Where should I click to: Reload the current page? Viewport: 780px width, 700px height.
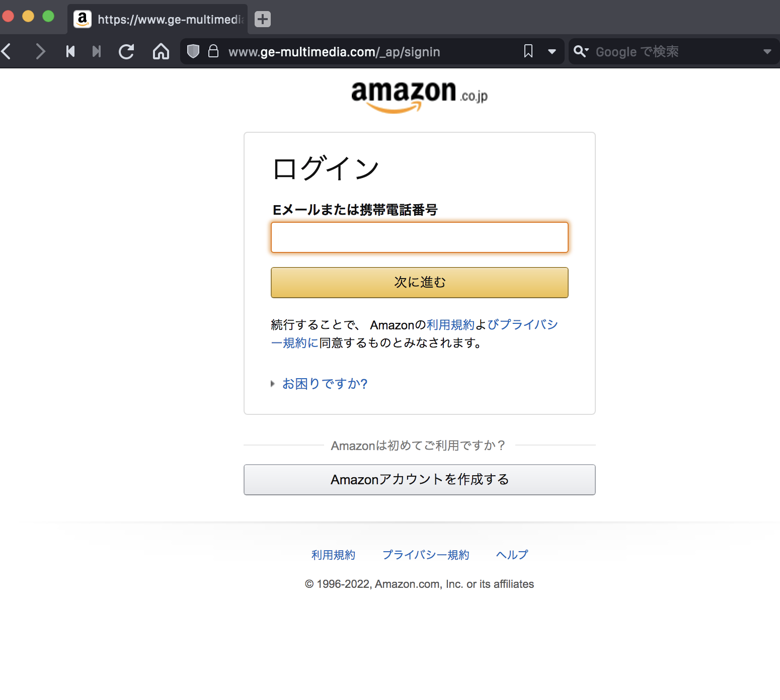click(x=126, y=51)
